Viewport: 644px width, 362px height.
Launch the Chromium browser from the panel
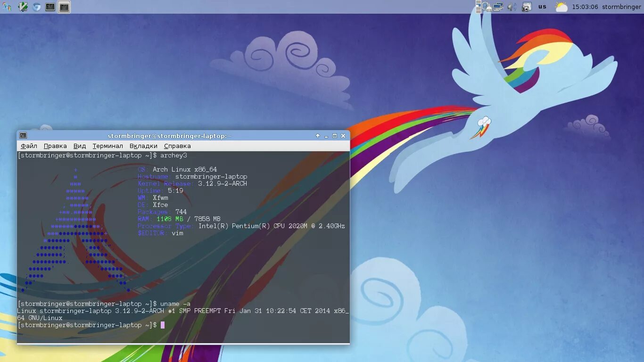point(36,7)
